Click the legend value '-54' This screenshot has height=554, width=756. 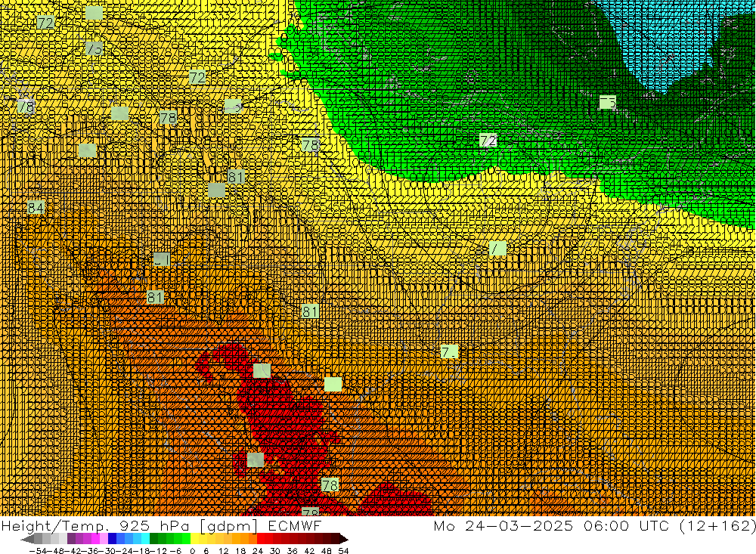pos(39,551)
